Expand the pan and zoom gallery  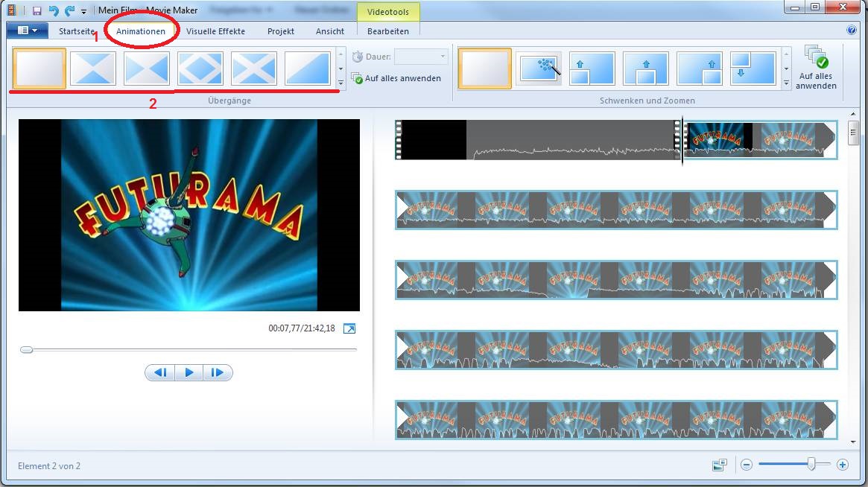[x=786, y=83]
